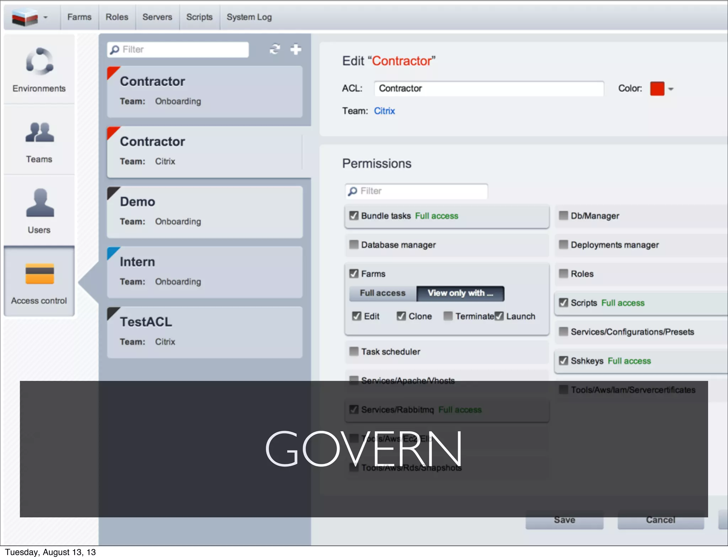The width and height of the screenshot is (728, 560).
Task: Uncheck Services/Rabbitmq permission
Action: tap(354, 409)
